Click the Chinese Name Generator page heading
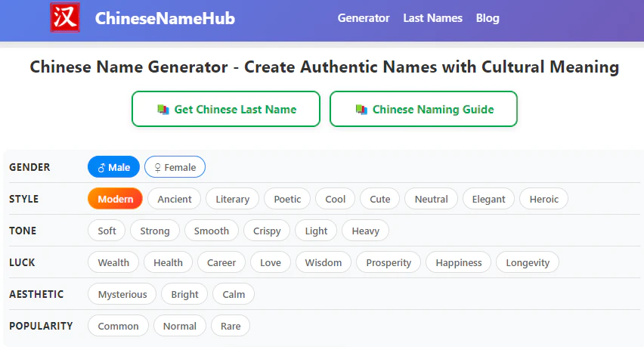Image resolution: width=644 pixels, height=347 pixels. point(324,67)
